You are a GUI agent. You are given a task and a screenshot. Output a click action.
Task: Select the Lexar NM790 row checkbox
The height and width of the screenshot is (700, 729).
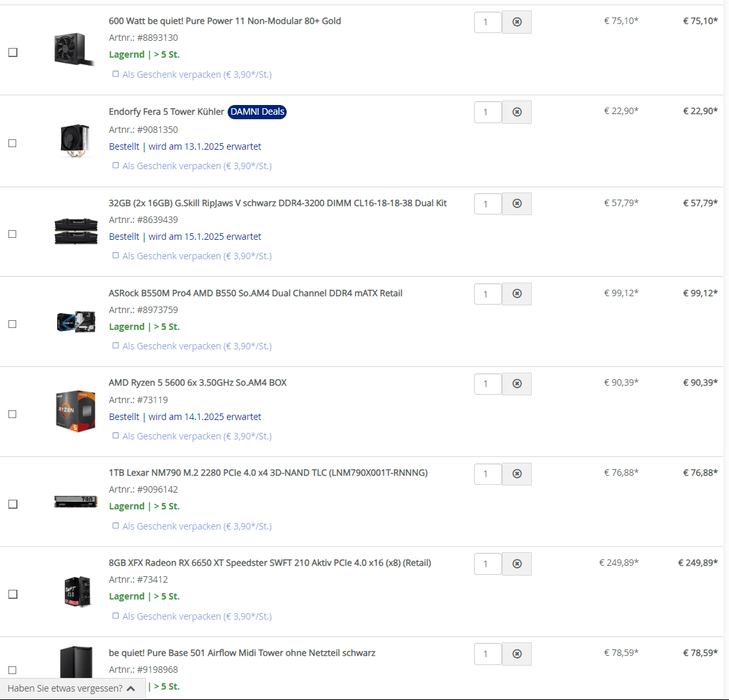13,504
